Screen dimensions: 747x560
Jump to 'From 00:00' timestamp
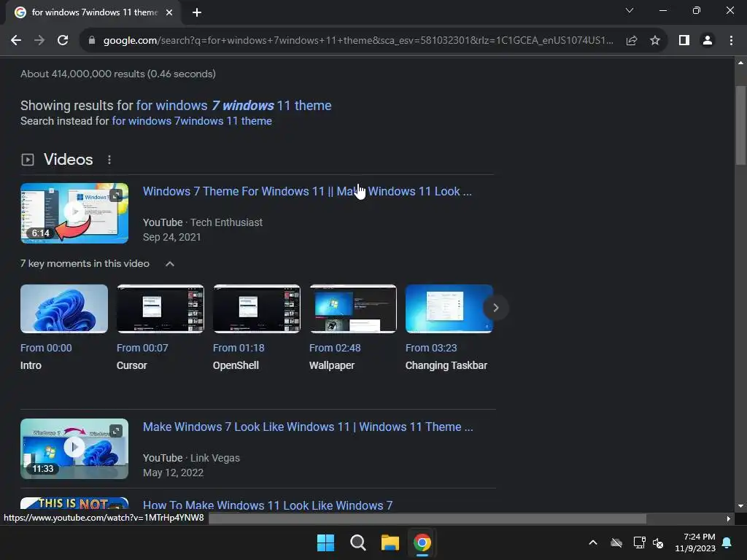(x=46, y=348)
